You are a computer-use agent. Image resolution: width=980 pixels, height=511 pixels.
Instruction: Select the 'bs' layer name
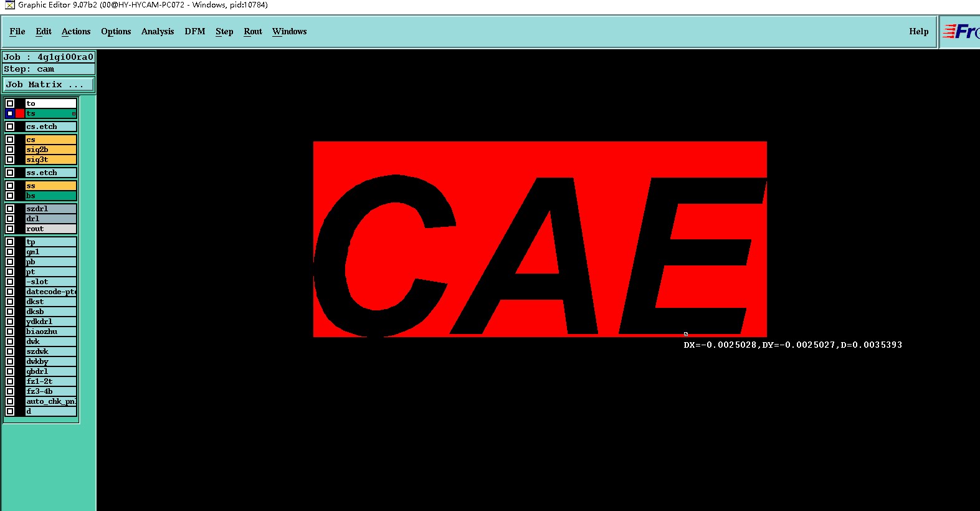tap(51, 196)
